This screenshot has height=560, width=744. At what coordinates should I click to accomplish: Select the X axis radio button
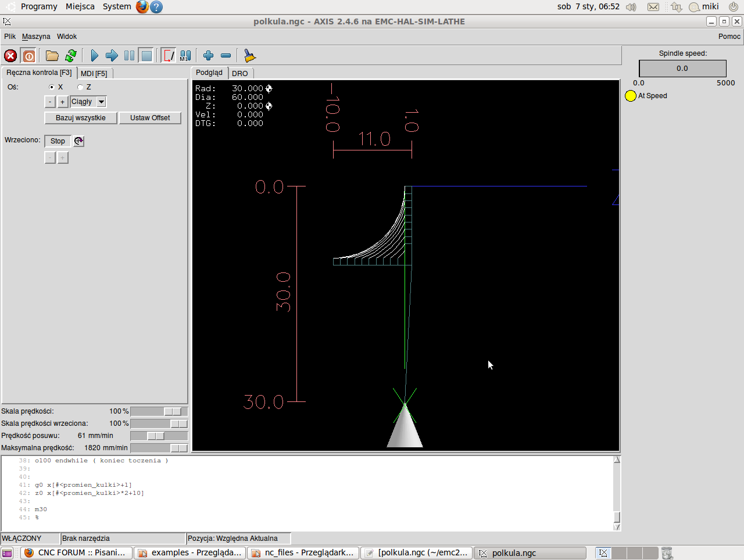coord(52,87)
